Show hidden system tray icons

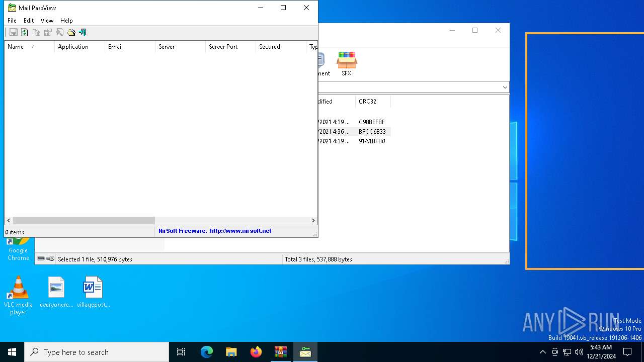542,352
